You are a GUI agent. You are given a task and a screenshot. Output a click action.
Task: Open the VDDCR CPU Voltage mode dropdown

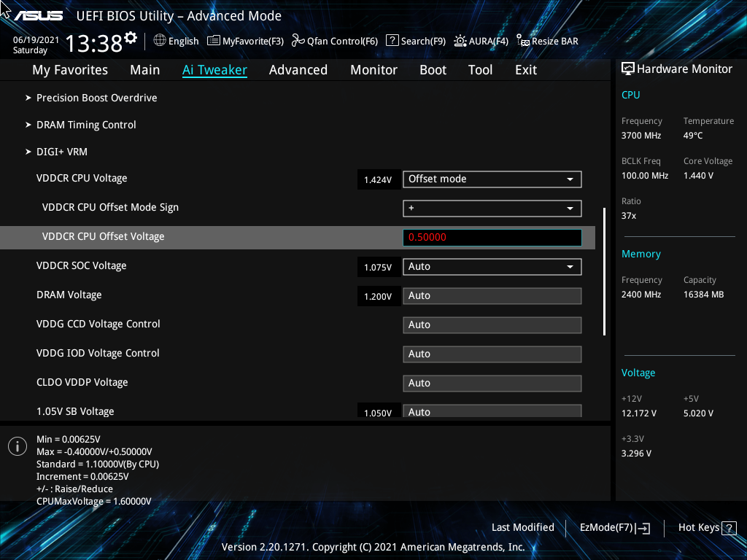(x=492, y=179)
